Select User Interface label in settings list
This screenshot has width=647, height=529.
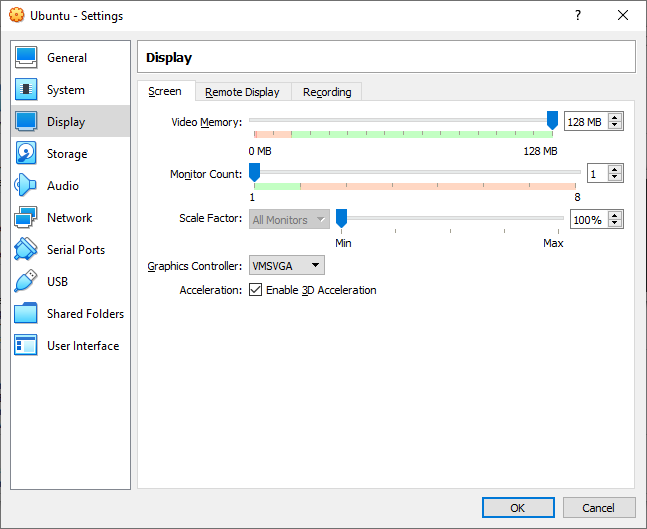pyautogui.click(x=83, y=346)
